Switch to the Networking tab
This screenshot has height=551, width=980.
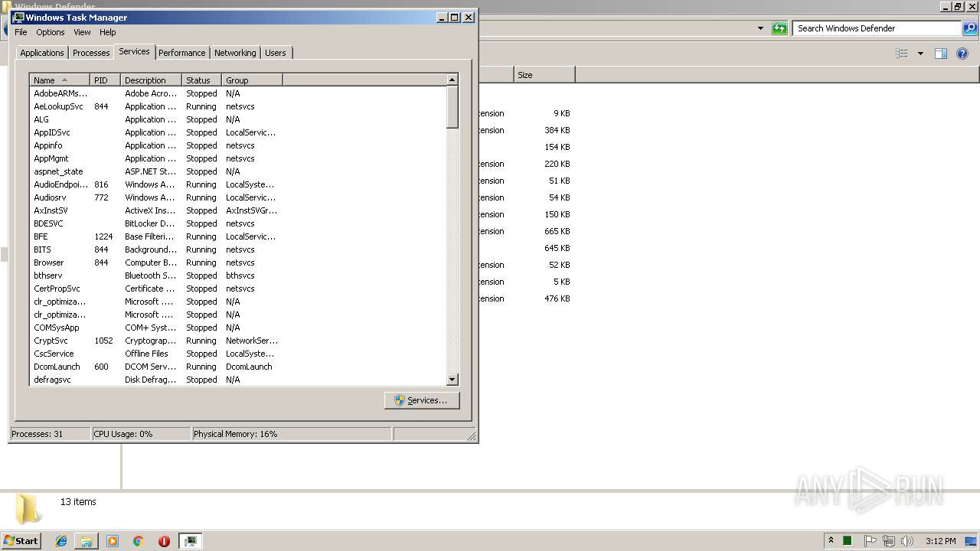click(235, 53)
